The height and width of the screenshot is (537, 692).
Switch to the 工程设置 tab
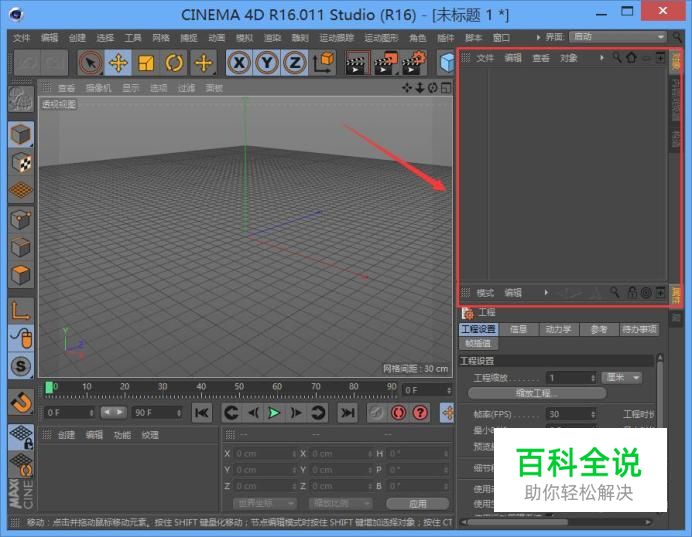pyautogui.click(x=478, y=329)
